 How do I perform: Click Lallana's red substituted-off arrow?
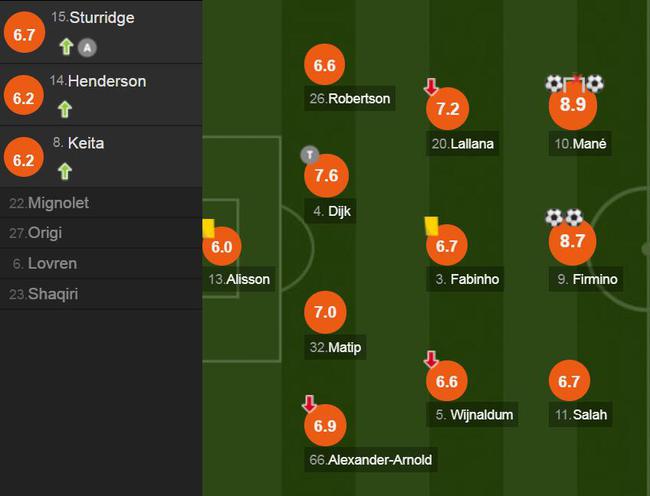point(431,87)
